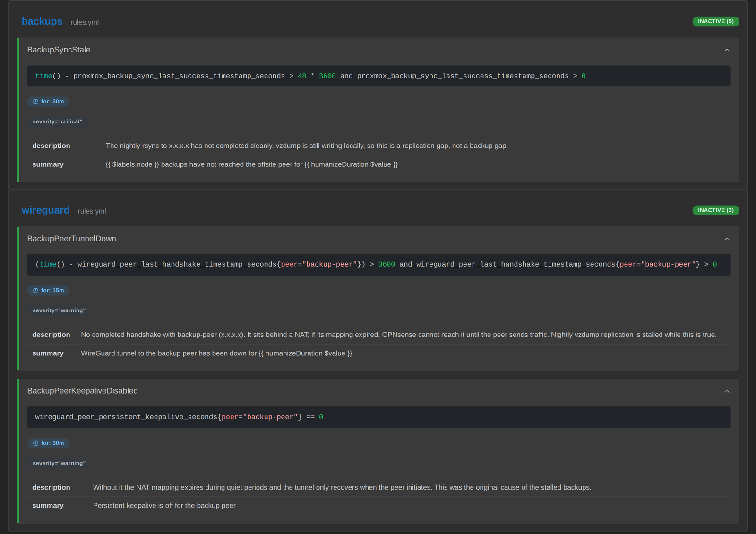Click the summary 'WireGuard tunnel to the backup peer'
The height and width of the screenshot is (534, 756).
coord(216,353)
